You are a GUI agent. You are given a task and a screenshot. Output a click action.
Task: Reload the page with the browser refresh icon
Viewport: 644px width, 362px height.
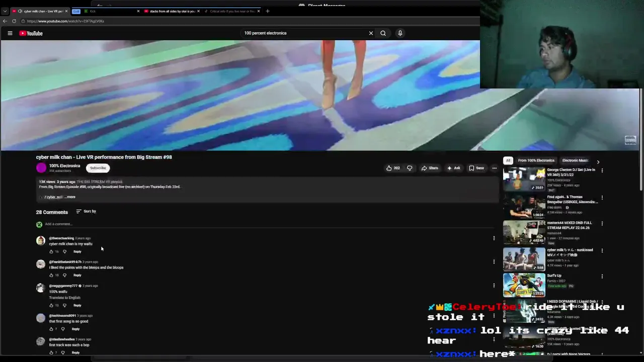point(14,21)
